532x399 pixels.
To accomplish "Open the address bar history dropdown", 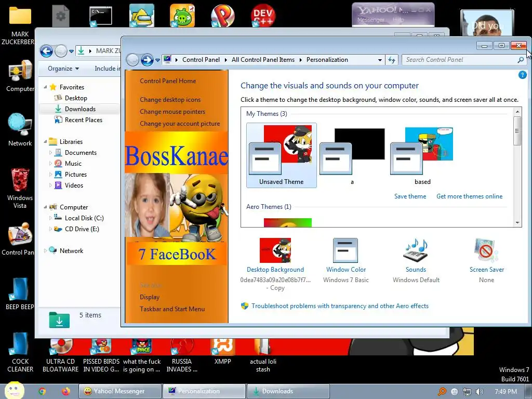I will pyautogui.click(x=380, y=60).
